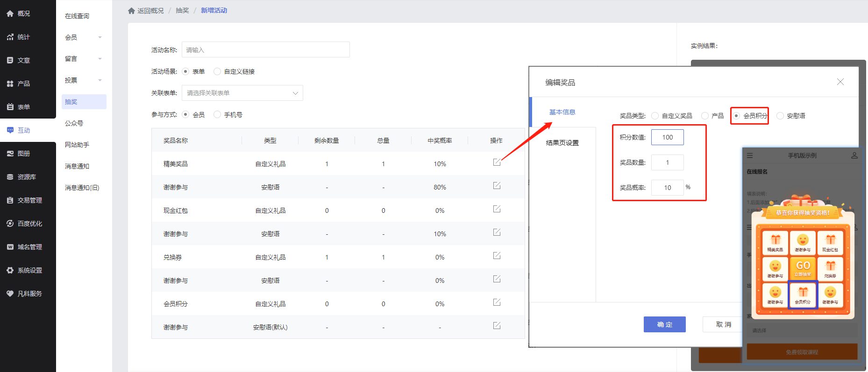The width and height of the screenshot is (868, 372).
Task: Edit the 精美奖品 prize row
Action: [x=497, y=162]
